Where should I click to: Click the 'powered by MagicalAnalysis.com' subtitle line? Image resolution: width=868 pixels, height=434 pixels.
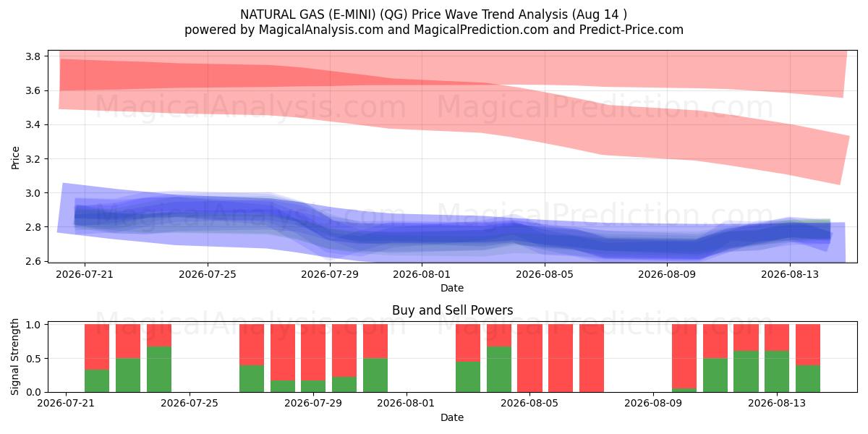click(x=434, y=30)
